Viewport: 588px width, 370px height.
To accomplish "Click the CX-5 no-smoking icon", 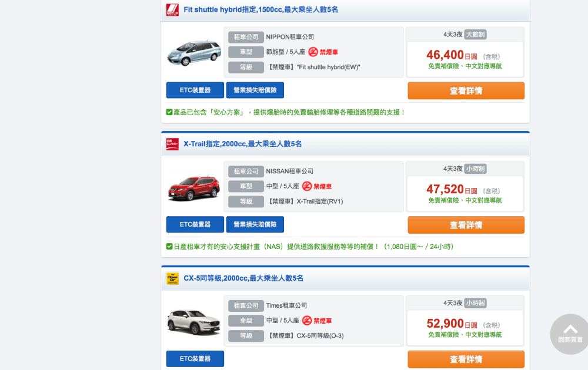I will click(x=307, y=321).
